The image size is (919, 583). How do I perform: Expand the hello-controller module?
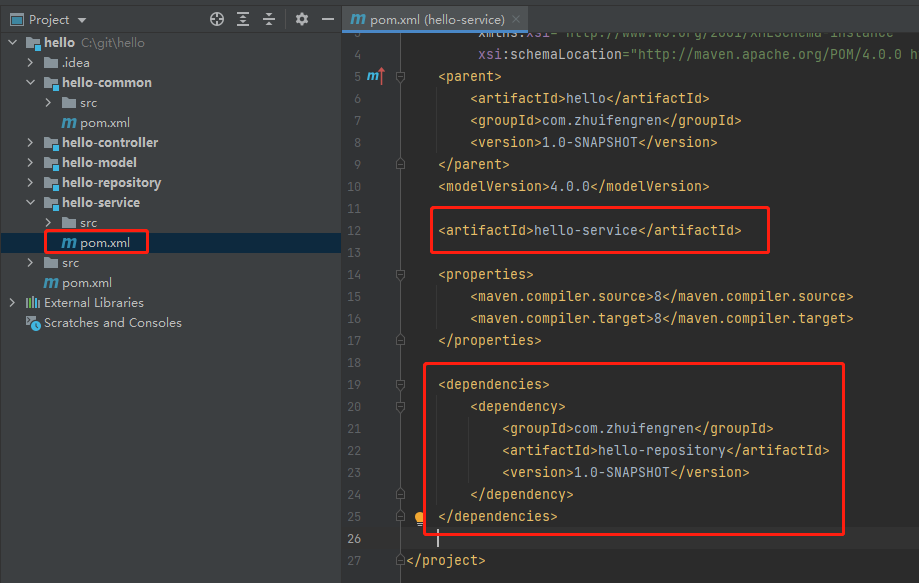click(30, 142)
